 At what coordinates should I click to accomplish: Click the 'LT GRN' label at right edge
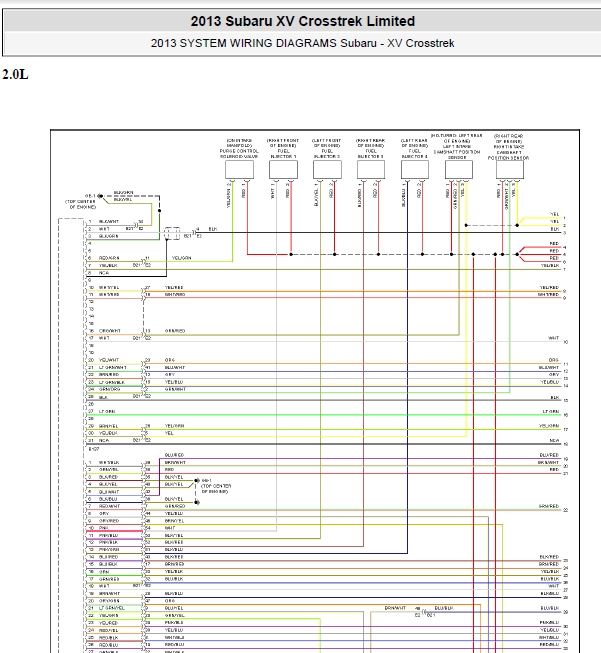(551, 411)
